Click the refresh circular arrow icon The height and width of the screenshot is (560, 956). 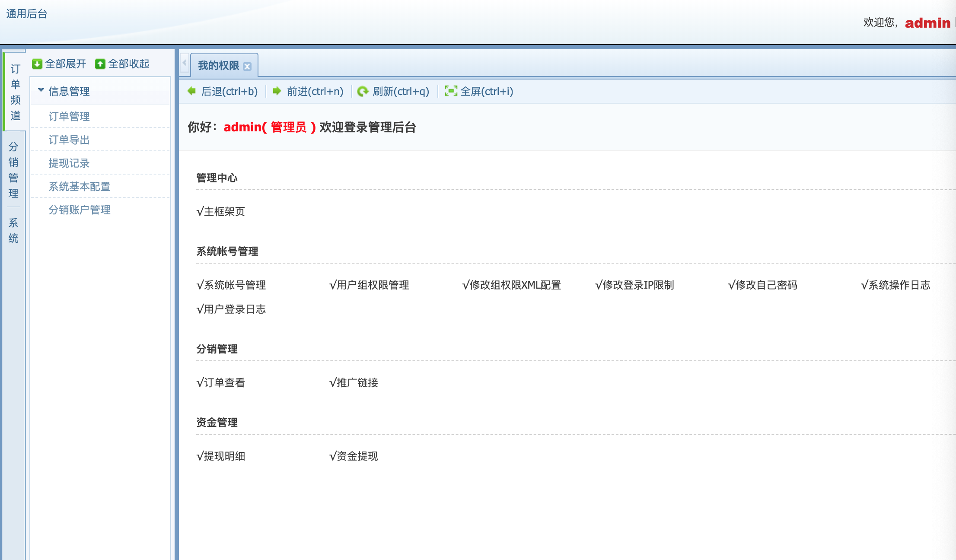click(363, 91)
